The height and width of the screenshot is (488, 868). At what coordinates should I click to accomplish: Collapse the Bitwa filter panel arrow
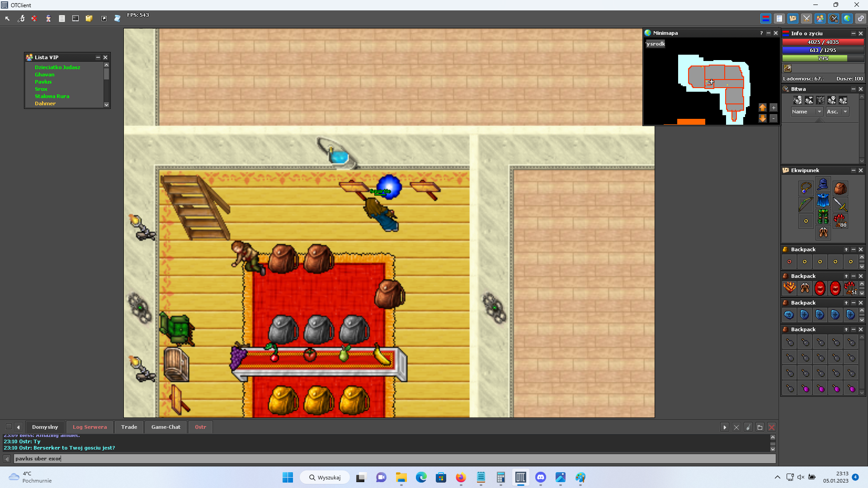819,120
